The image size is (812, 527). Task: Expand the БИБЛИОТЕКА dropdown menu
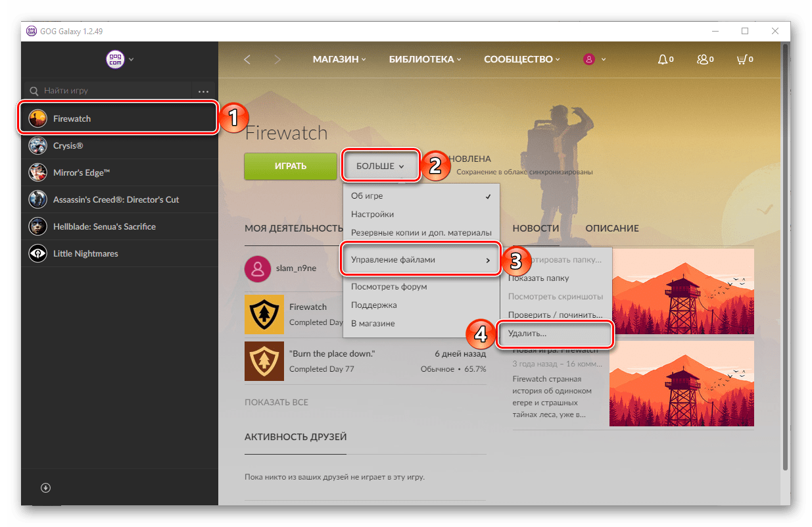point(425,59)
